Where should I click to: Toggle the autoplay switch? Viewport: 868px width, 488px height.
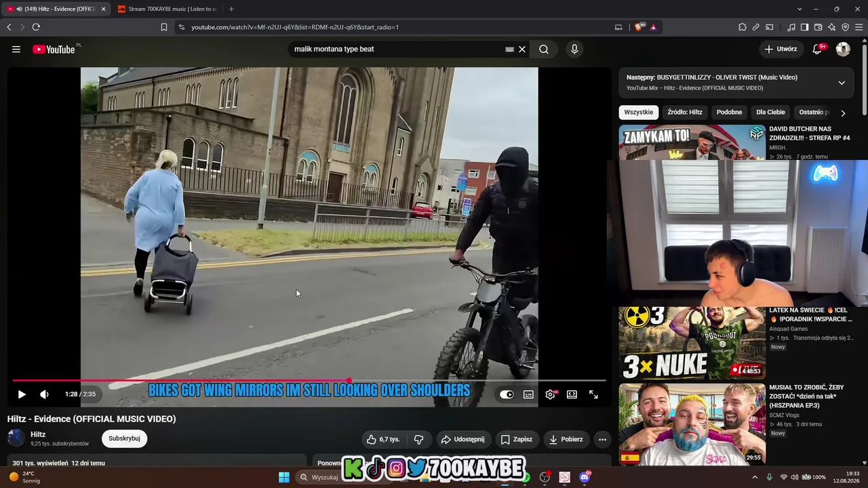507,394
